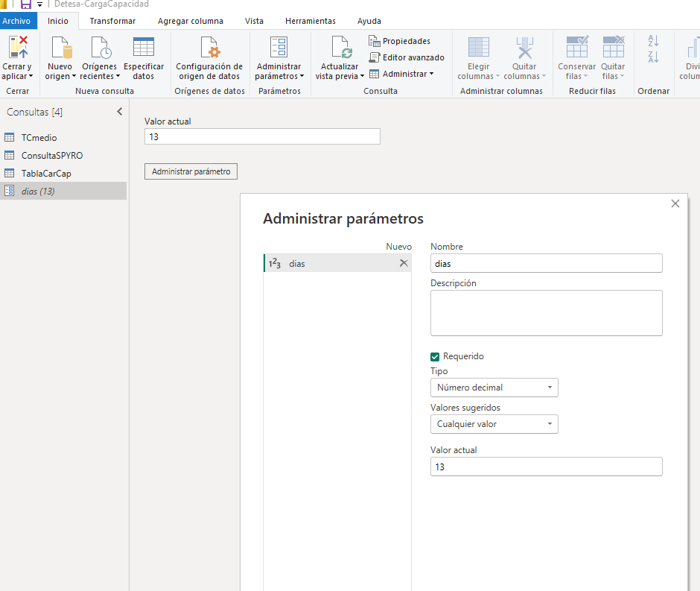Click the Nombre input field
700x591 pixels.
tap(546, 263)
